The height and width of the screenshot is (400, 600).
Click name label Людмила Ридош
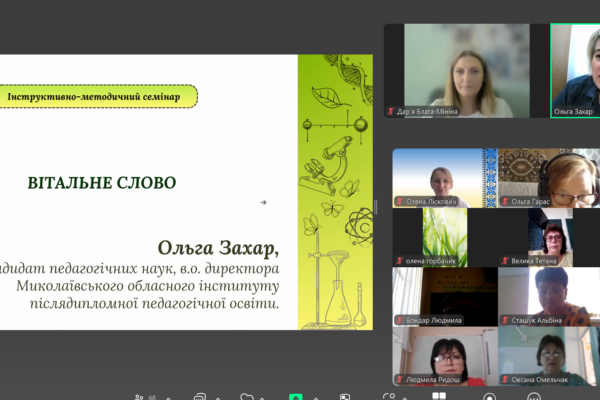[433, 379]
